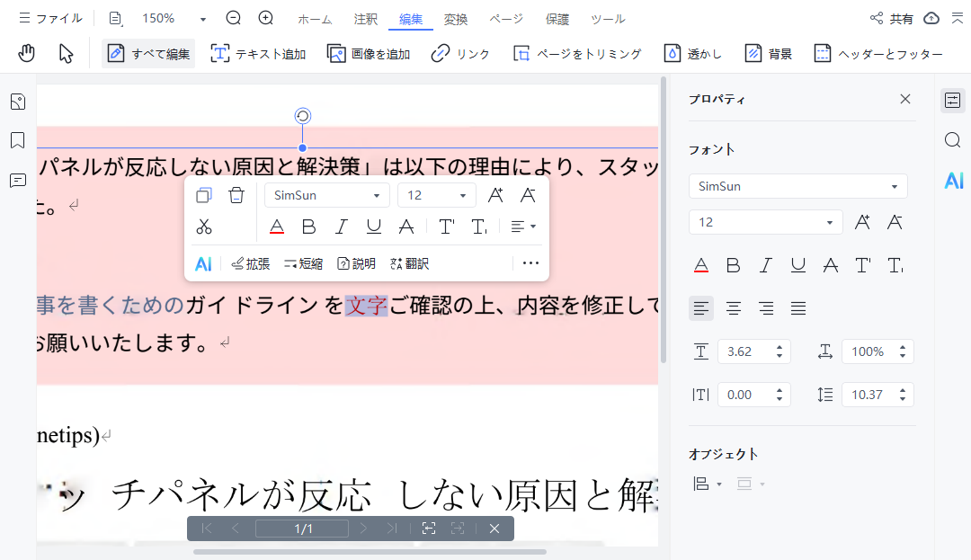971x560 pixels.
Task: Open the comments sidebar icon
Action: pos(18,181)
